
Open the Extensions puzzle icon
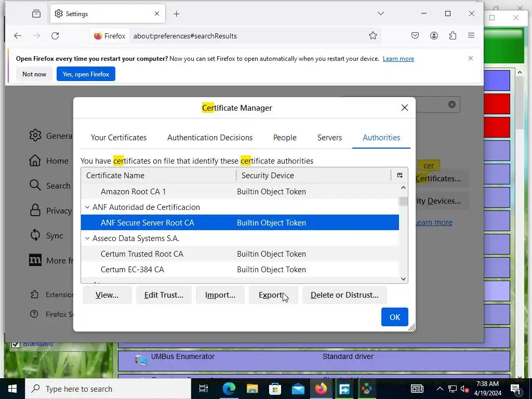click(x=453, y=36)
